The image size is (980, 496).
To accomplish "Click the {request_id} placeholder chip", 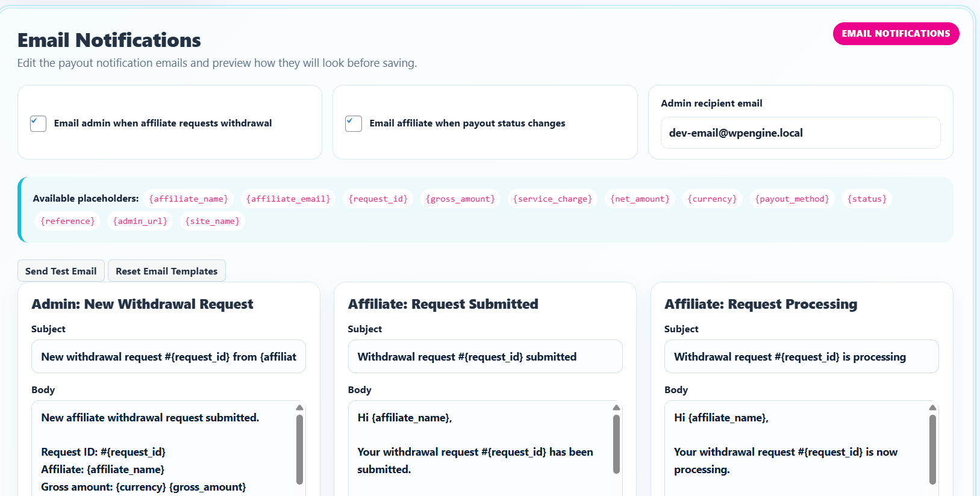I will pyautogui.click(x=378, y=199).
